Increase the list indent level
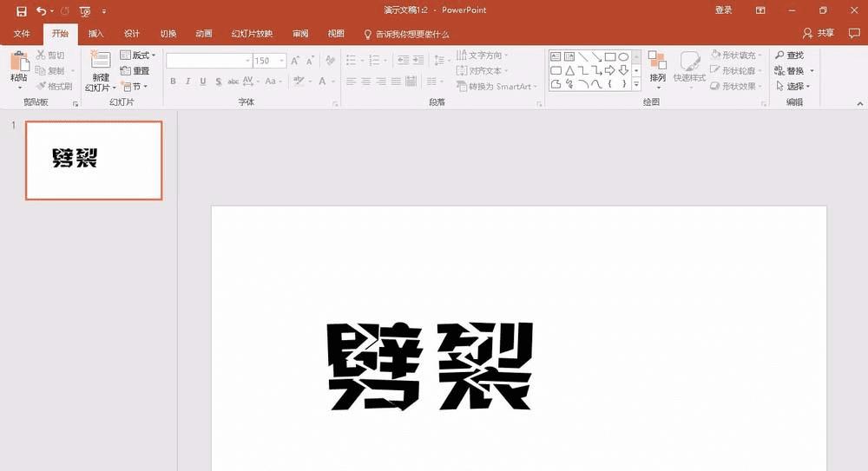The height and width of the screenshot is (471, 868). click(418, 61)
